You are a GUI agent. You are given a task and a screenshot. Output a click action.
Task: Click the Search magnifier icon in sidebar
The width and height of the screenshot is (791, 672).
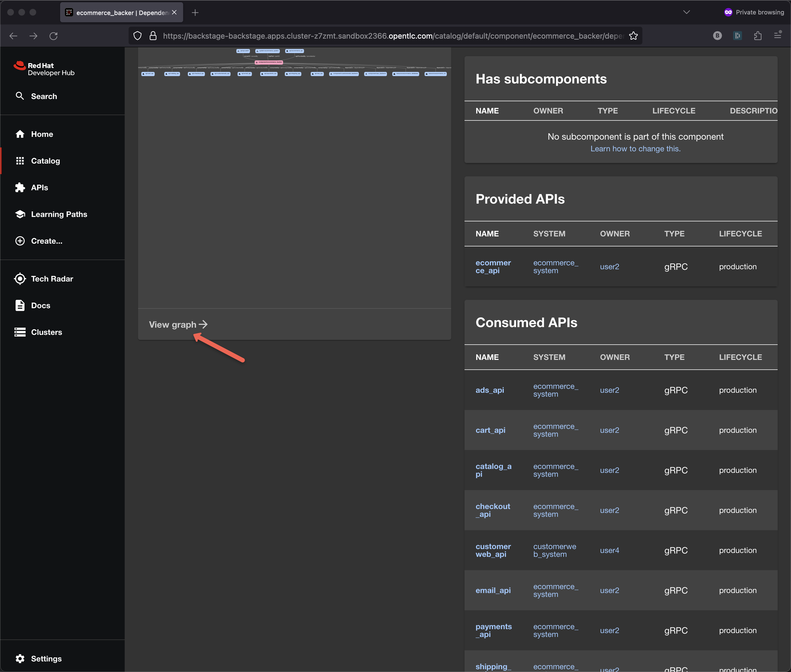[x=20, y=96]
